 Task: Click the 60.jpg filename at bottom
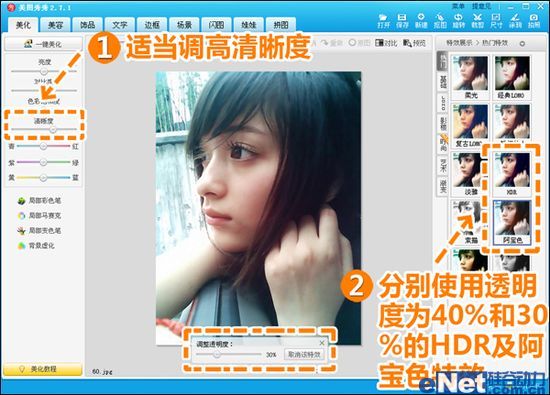(102, 371)
